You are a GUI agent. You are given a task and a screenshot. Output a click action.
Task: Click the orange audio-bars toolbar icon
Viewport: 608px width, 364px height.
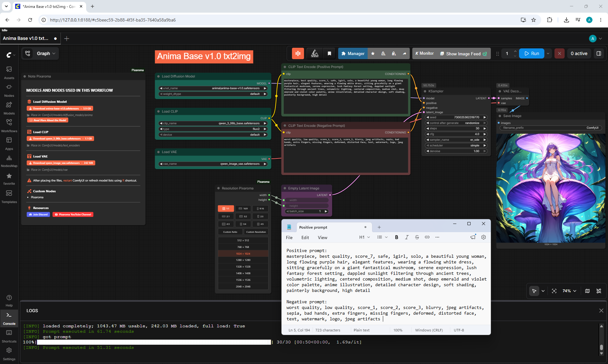pyautogui.click(x=298, y=53)
